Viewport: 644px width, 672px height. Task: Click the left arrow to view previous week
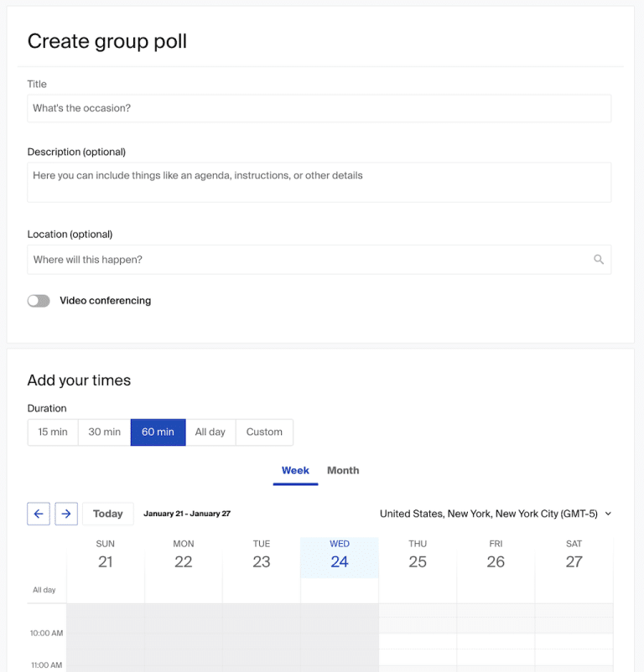pyautogui.click(x=39, y=514)
